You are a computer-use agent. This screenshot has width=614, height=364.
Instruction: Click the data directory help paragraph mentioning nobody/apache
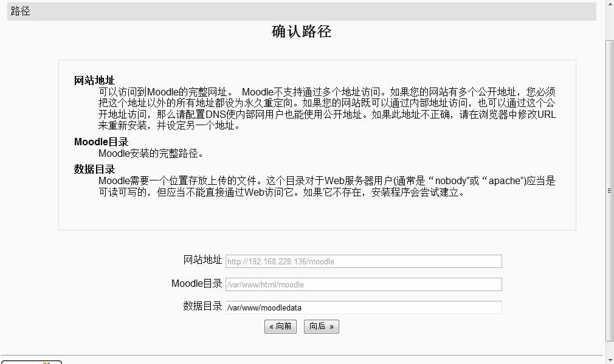pyautogui.click(x=326, y=187)
